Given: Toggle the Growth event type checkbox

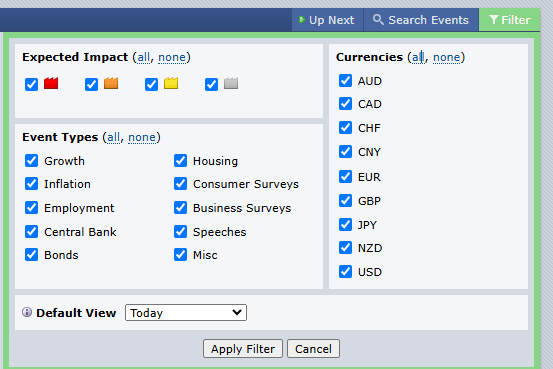Looking at the screenshot, I should click(x=31, y=161).
